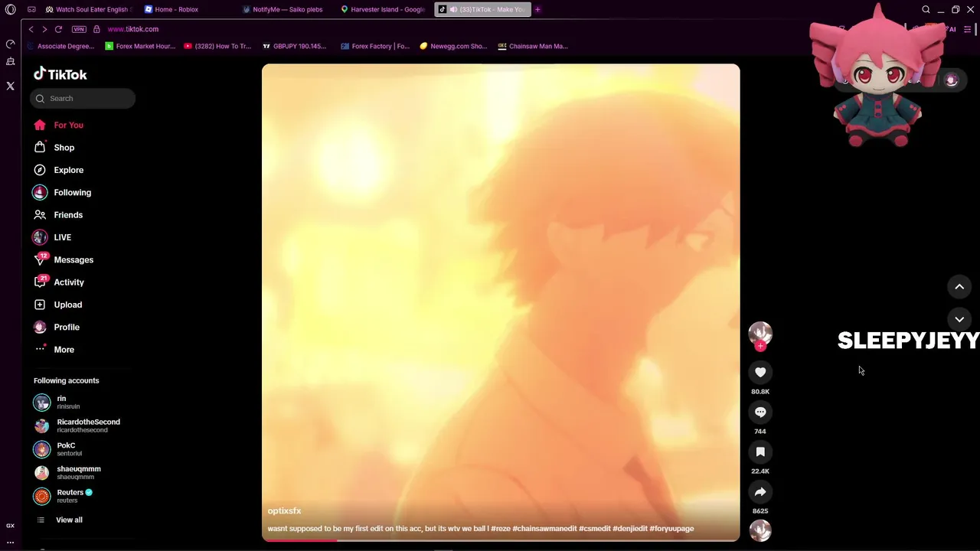Open Upload in TikTok sidebar
980x551 pixels.
pos(67,305)
